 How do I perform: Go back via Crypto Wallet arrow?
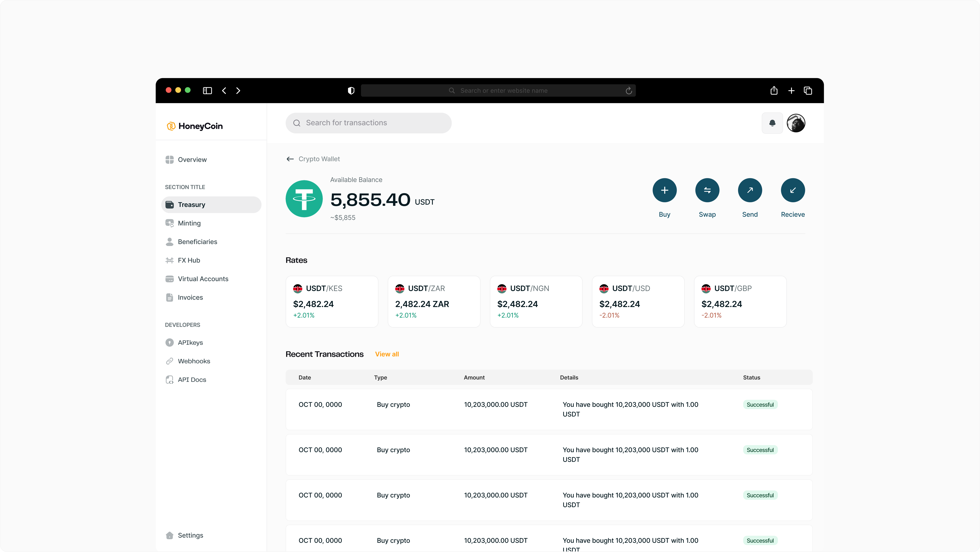pyautogui.click(x=290, y=159)
